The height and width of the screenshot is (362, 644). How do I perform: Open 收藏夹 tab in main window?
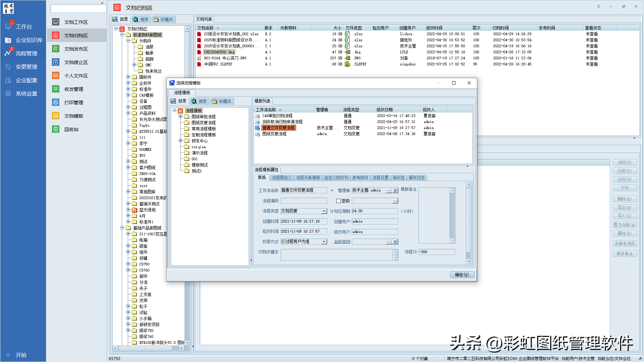[163, 19]
